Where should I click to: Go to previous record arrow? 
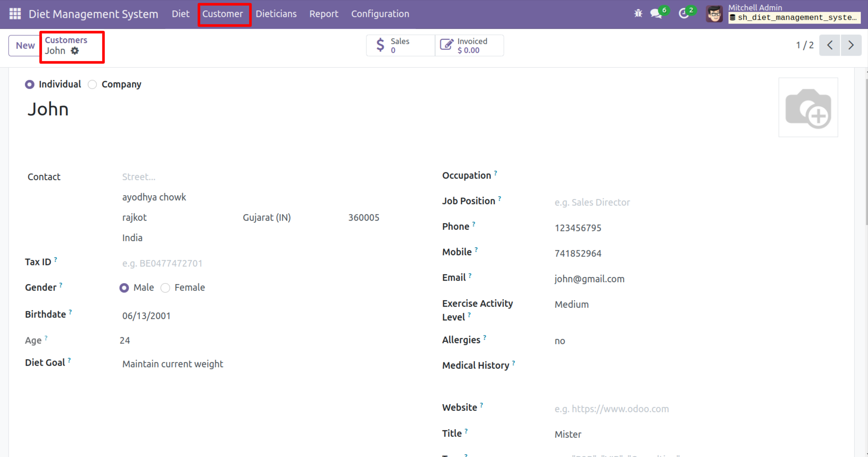(830, 45)
